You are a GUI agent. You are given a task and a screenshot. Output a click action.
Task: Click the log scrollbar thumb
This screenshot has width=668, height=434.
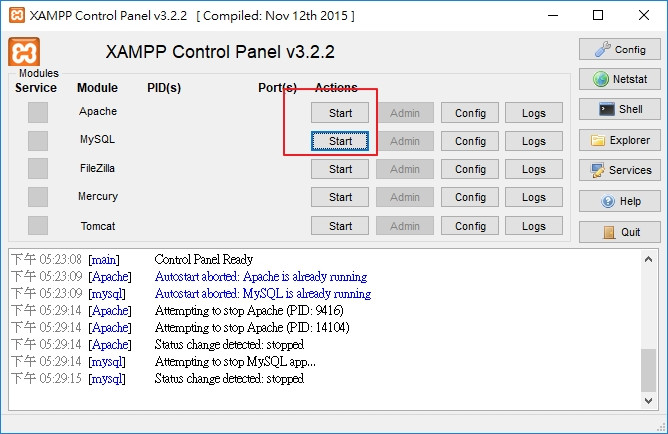click(648, 370)
